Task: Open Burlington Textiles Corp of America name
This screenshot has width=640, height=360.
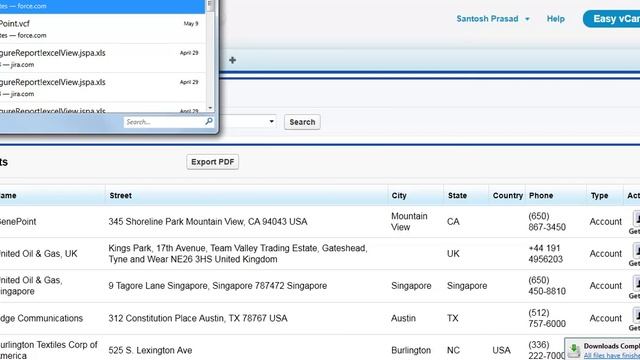Action: [x=49, y=350]
